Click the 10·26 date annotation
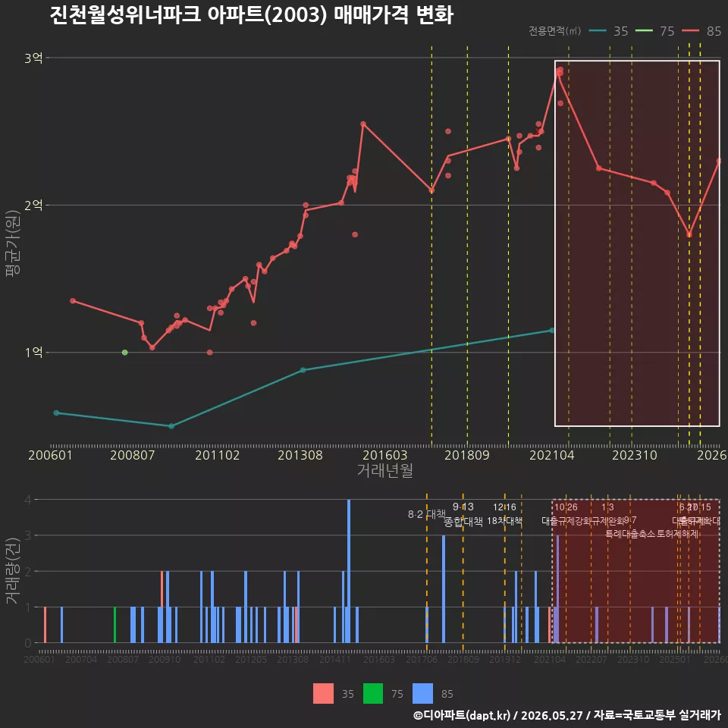Viewport: 728px width, 728px height. coord(566,507)
